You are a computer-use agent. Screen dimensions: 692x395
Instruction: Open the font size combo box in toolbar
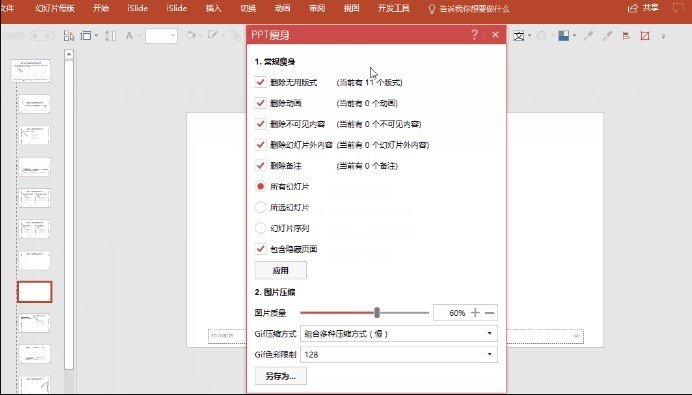click(161, 36)
